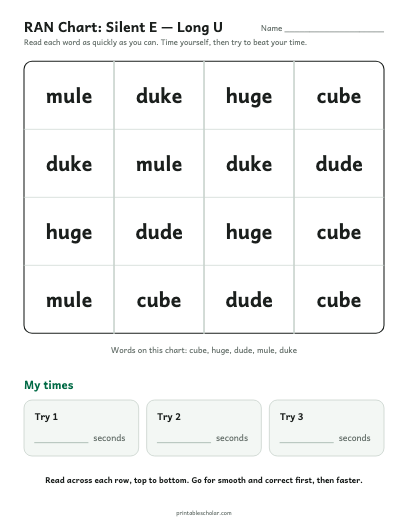Click cube in the top row
The height and width of the screenshot is (528, 408).
[339, 96]
